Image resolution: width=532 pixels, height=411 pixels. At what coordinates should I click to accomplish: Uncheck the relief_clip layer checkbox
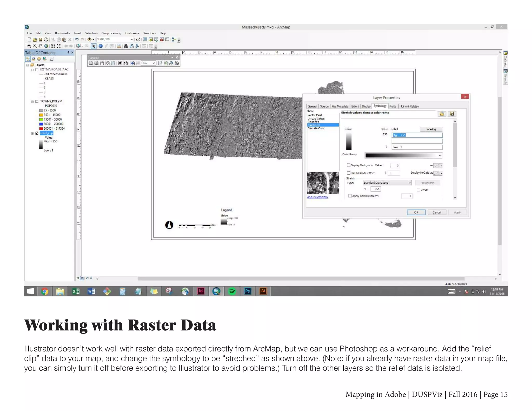37,133
